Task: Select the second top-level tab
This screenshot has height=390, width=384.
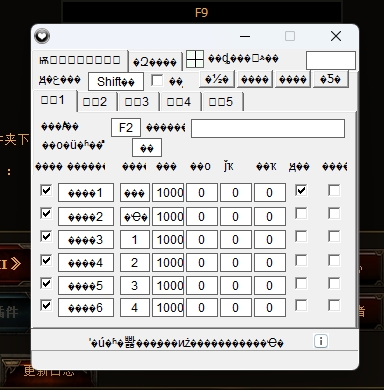Action: click(155, 62)
